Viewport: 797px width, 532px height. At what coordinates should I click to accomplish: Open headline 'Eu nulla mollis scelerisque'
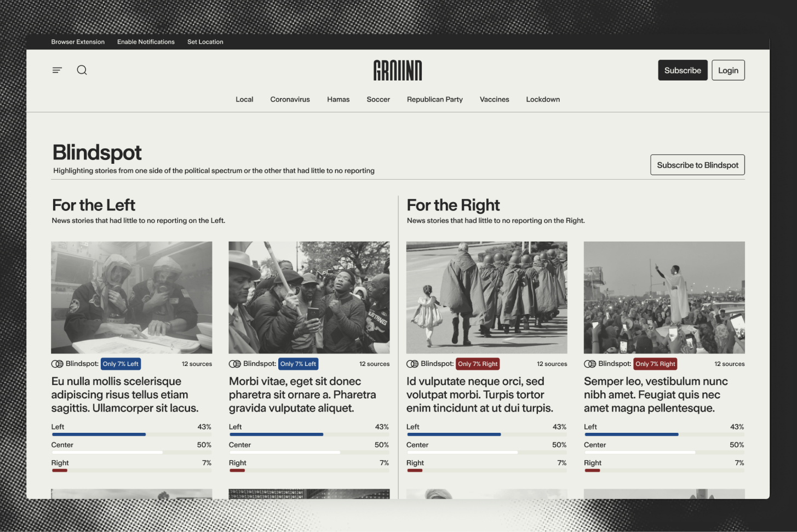coord(125,394)
